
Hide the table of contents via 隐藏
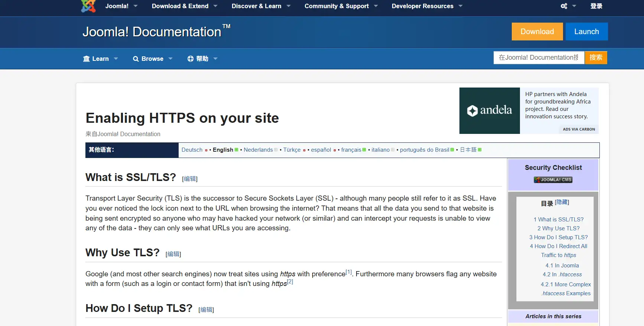tap(562, 202)
